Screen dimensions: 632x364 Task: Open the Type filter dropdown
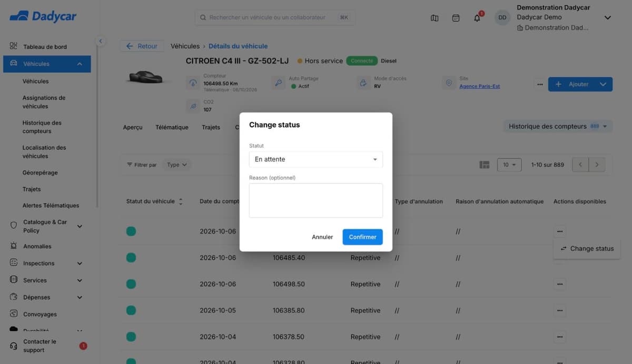click(x=177, y=165)
